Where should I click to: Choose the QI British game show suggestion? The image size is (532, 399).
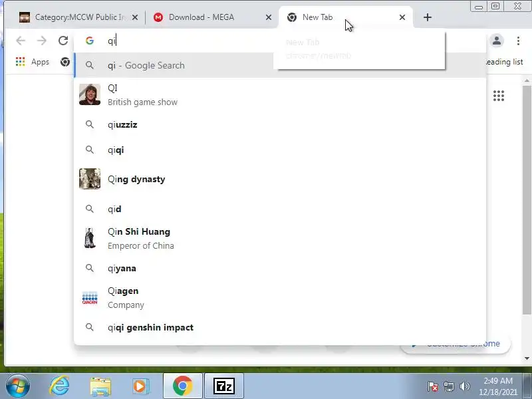pyautogui.click(x=280, y=95)
